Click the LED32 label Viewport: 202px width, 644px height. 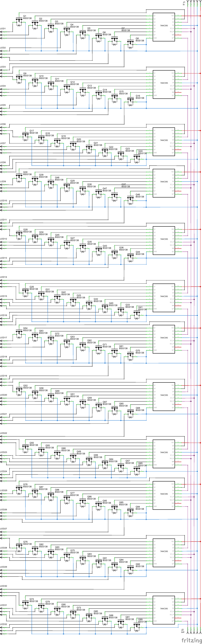pyautogui.click(x=4, y=624)
